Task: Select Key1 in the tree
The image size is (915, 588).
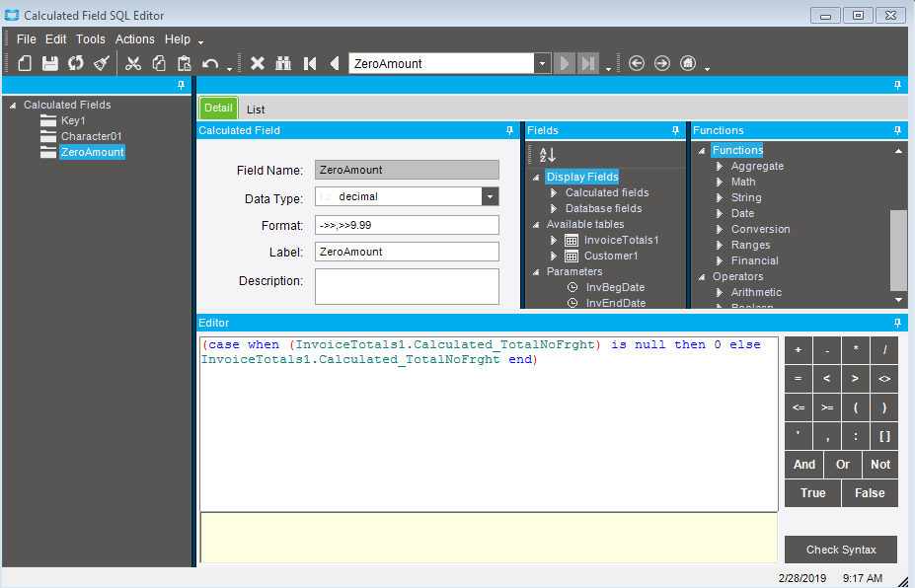Action: tap(73, 120)
